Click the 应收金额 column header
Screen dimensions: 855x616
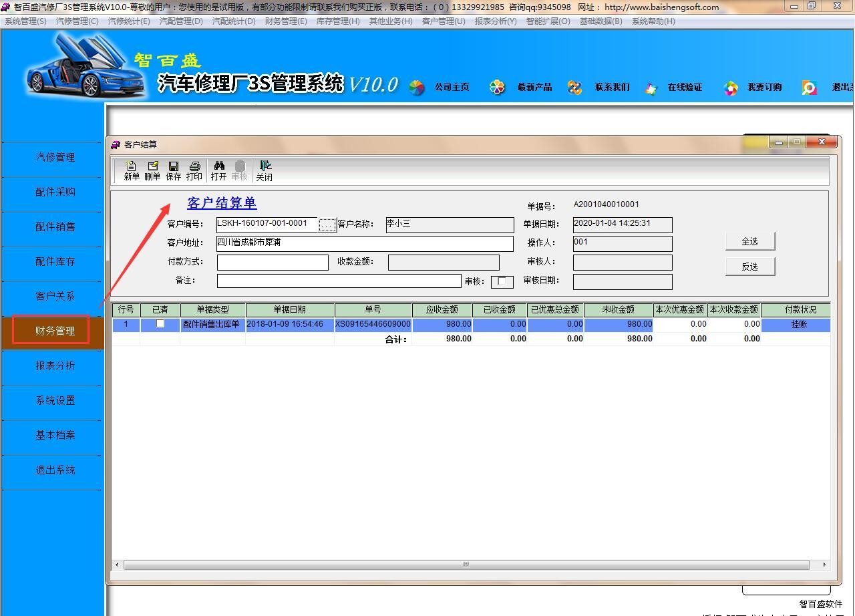click(442, 310)
